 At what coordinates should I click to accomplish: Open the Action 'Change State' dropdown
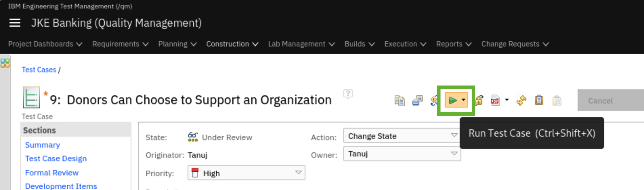pyautogui.click(x=402, y=136)
